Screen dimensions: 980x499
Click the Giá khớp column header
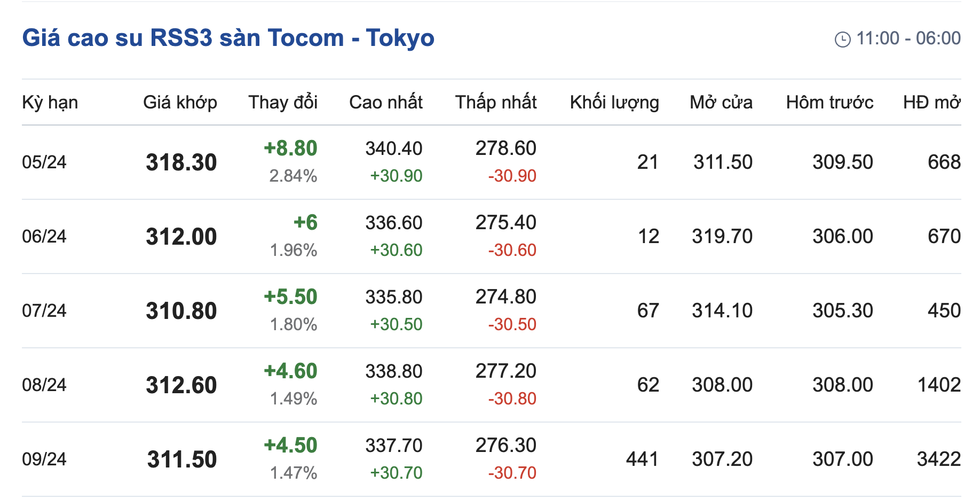click(180, 102)
